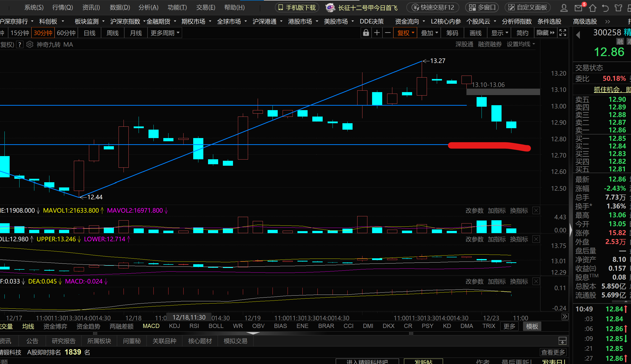Viewport: 631px width, 364px height.
Task: Click 快速交易F12 button
Action: tap(433, 7)
